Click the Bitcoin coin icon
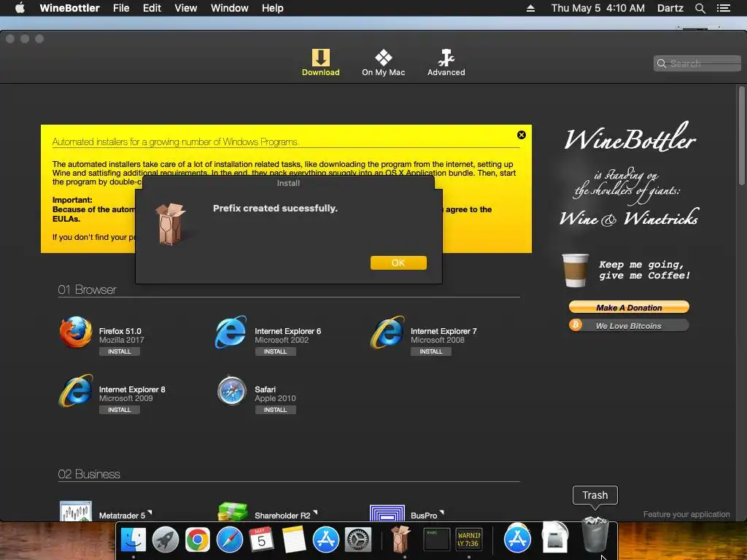Image resolution: width=747 pixels, height=560 pixels. (x=576, y=324)
